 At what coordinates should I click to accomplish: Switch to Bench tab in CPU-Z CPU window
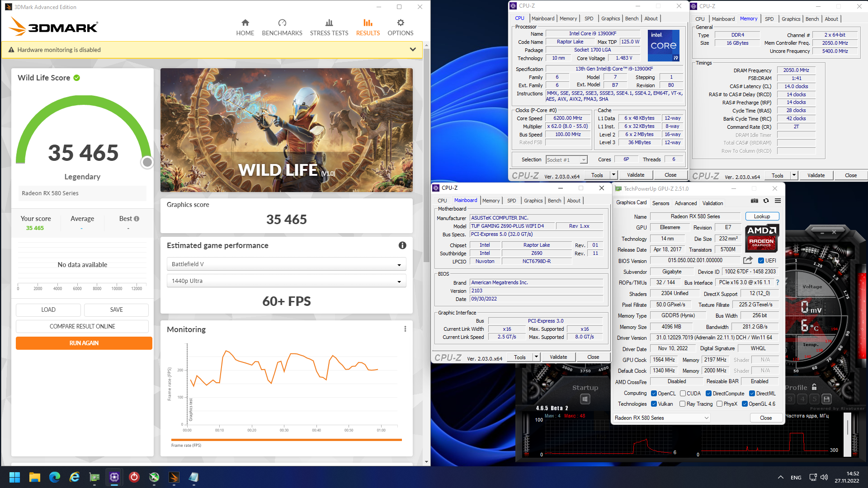point(632,19)
